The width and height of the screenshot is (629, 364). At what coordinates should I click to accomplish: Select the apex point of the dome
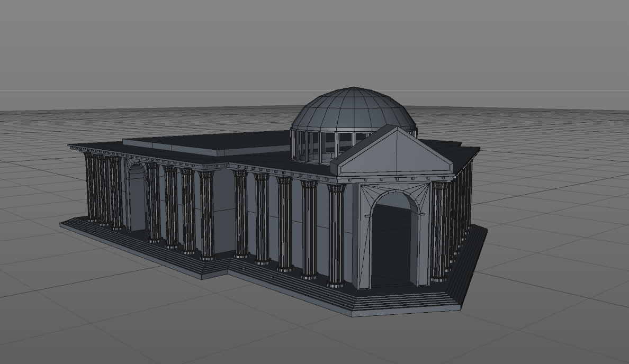pyautogui.click(x=354, y=88)
